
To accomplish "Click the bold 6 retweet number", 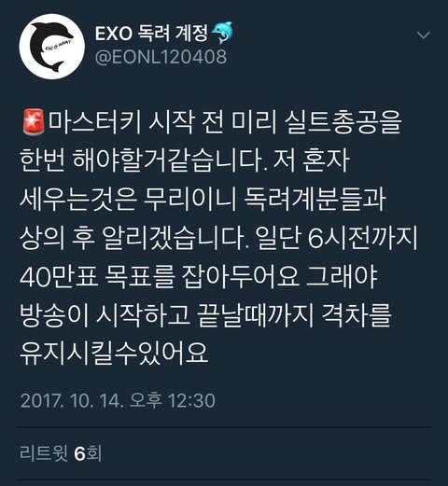I will 79,453.
